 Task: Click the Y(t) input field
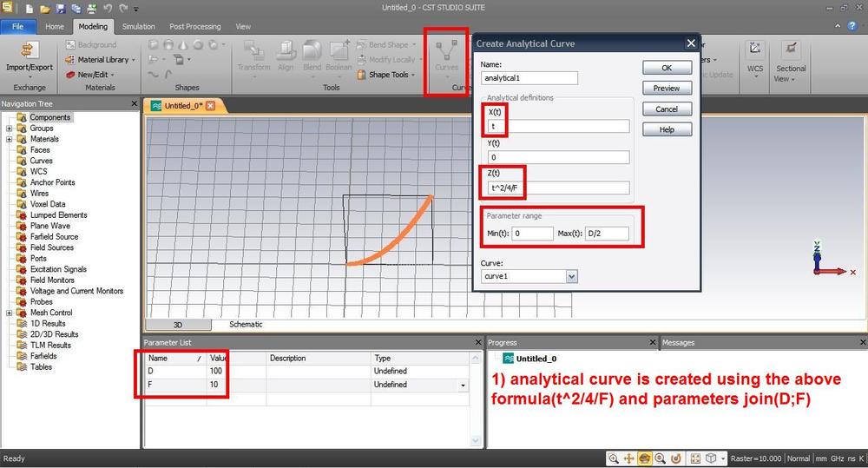click(558, 157)
